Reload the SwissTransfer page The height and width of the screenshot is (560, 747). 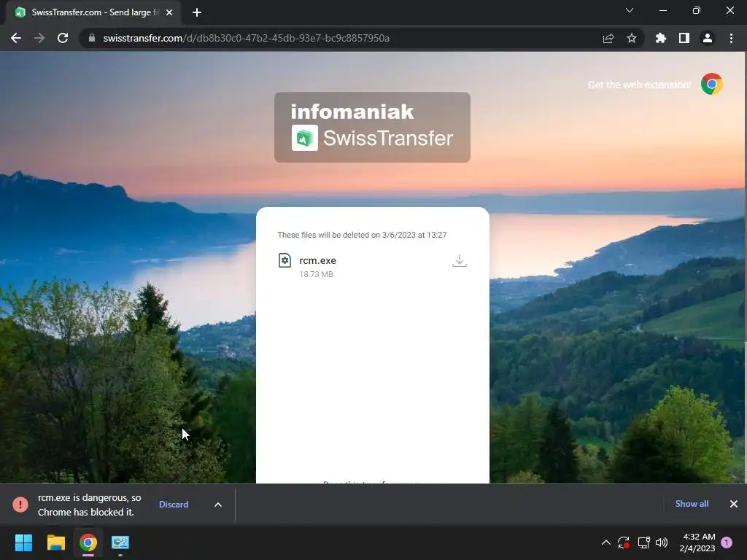[63, 38]
